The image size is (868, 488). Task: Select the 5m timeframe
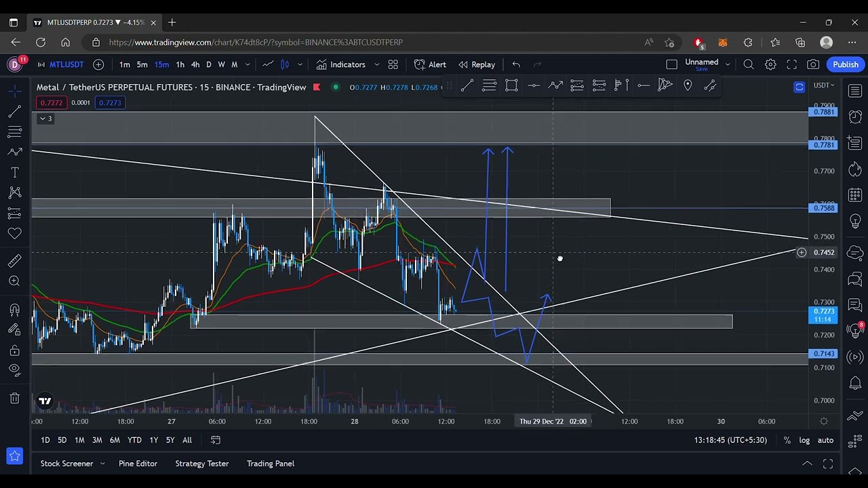coord(142,64)
